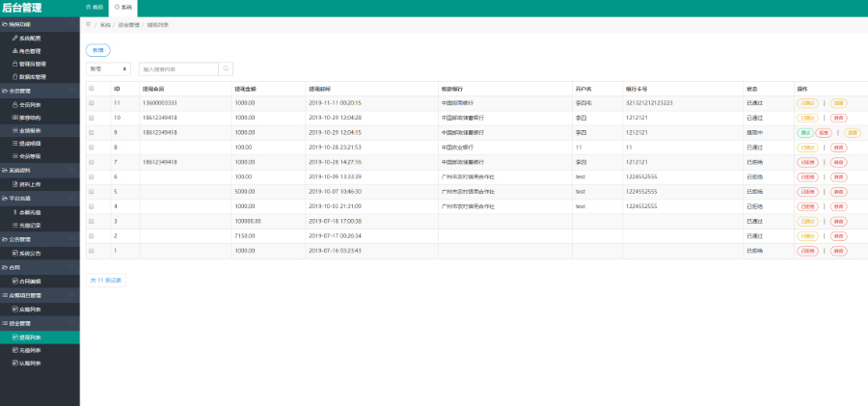
Task: Open 余额充值 in the sidebar
Action: pos(29,210)
